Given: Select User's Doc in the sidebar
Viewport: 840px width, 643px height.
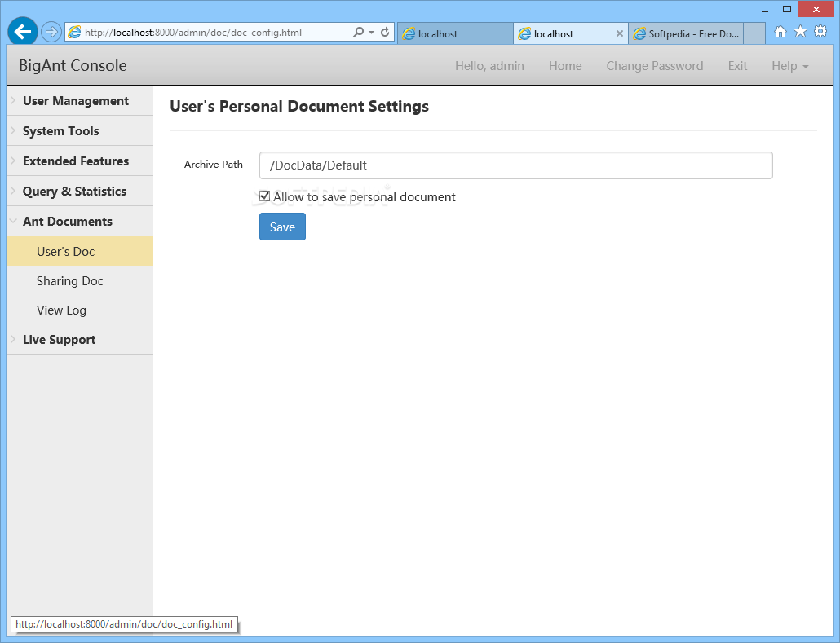Looking at the screenshot, I should [80, 251].
